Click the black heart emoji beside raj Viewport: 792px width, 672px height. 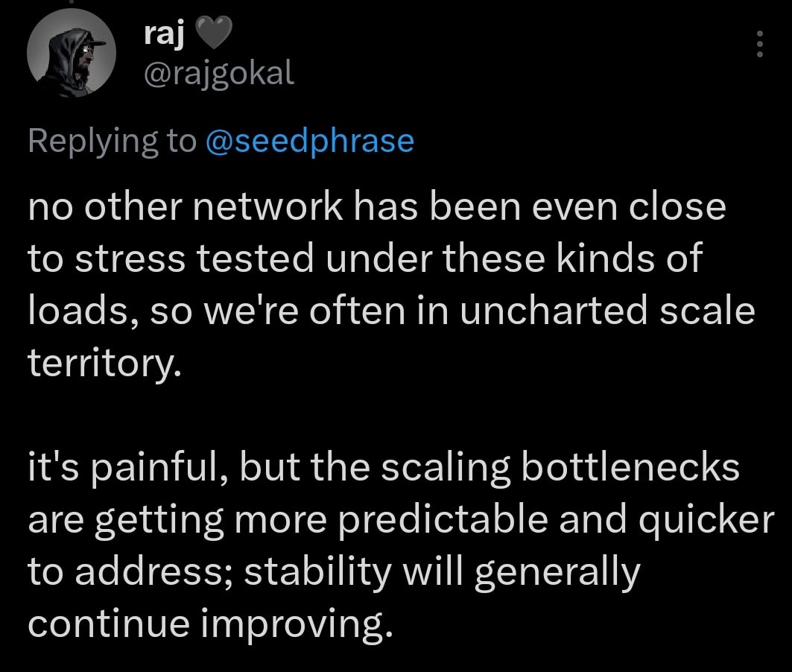[x=212, y=32]
